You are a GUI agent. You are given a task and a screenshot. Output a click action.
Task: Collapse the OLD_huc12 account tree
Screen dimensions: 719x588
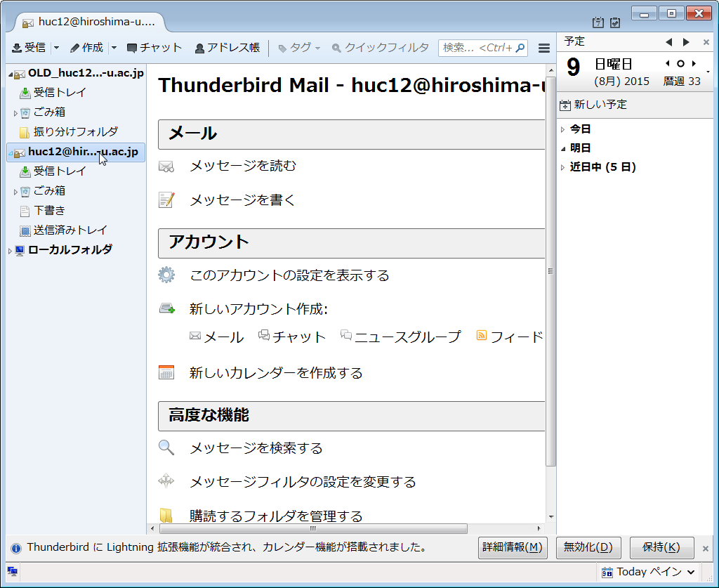pyautogui.click(x=10, y=74)
